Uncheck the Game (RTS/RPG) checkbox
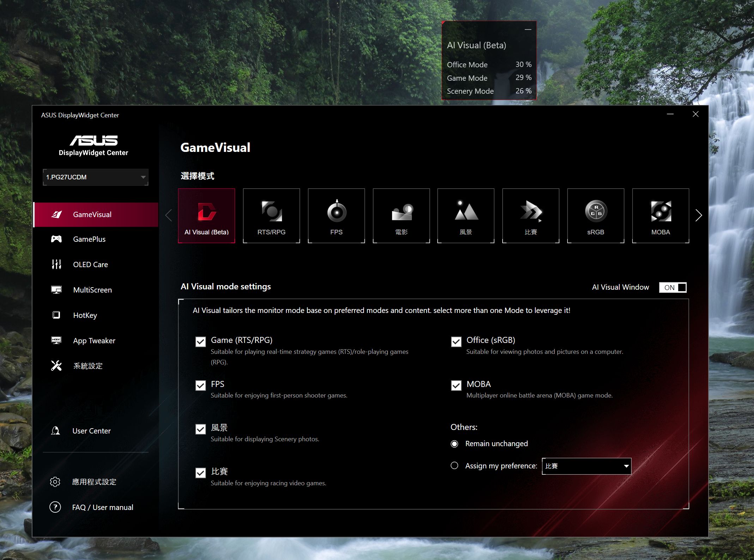This screenshot has height=560, width=754. [x=201, y=342]
